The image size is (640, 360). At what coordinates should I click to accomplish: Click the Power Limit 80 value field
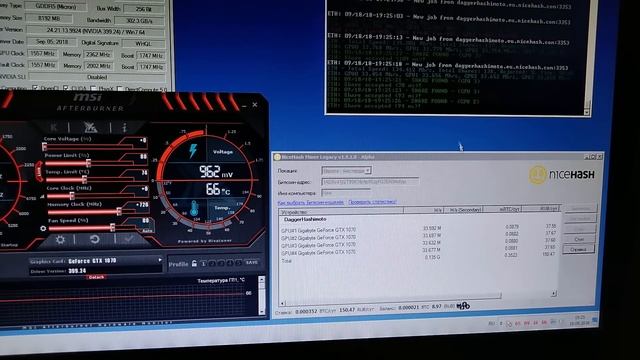[143, 157]
